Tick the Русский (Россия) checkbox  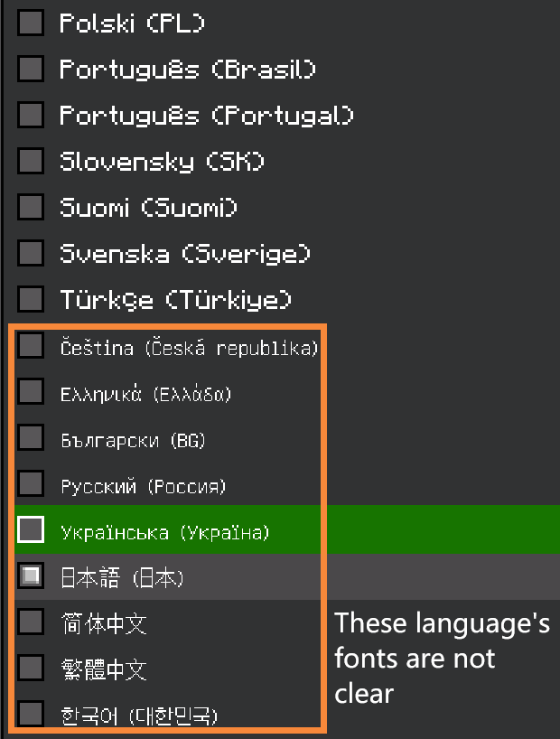click(31, 483)
